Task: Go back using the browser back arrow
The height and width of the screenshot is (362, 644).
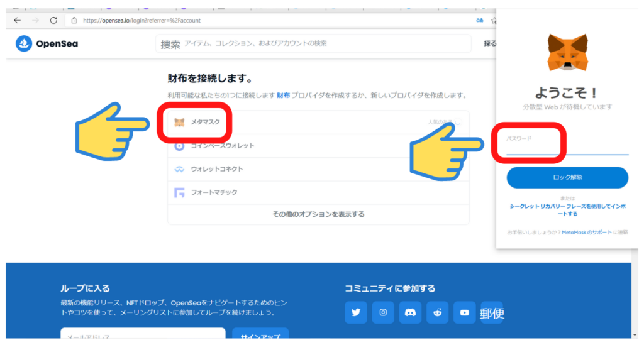Action: point(17,20)
